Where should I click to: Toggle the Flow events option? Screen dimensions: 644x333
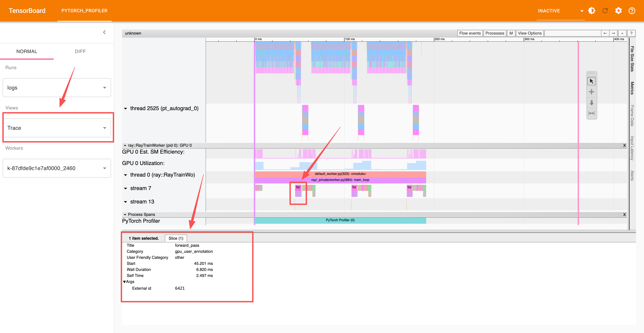(470, 33)
